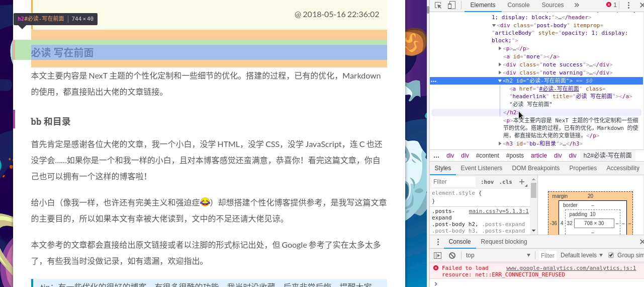Click the 708 × 30 content box size

594,224
